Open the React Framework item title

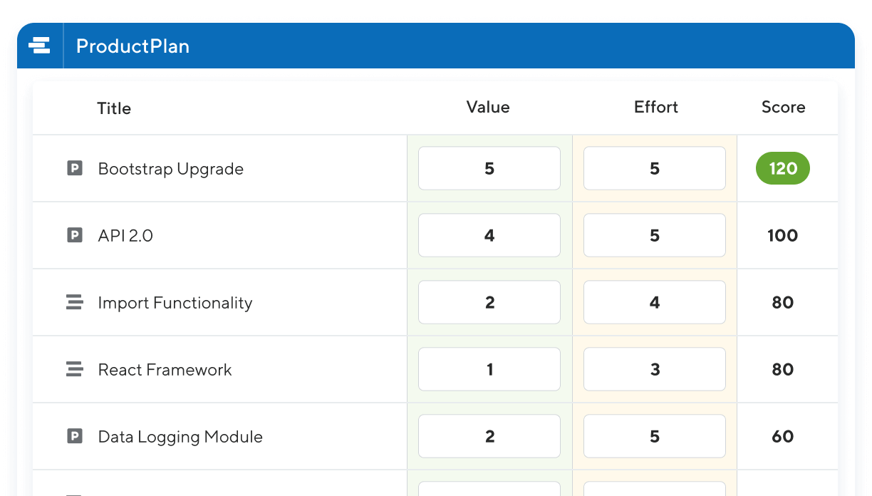[x=164, y=370]
